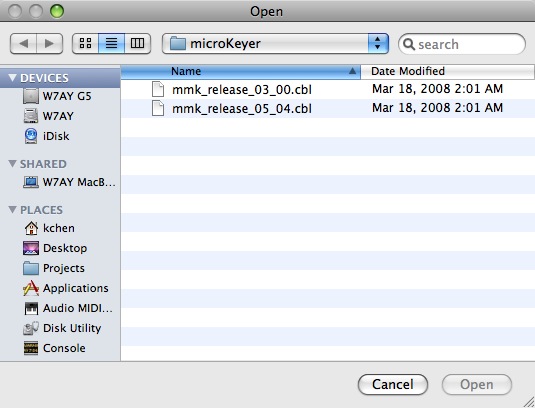The image size is (535, 408).
Task: Click the magnifying glass search icon
Action: click(408, 44)
